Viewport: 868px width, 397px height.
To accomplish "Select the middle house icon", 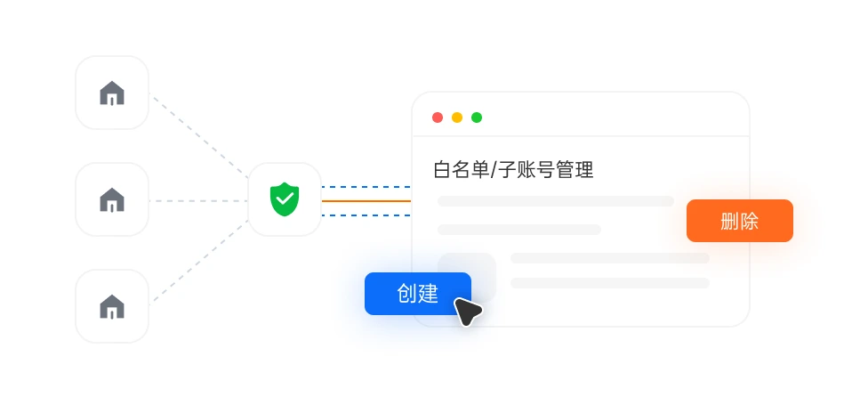I will click(x=112, y=199).
